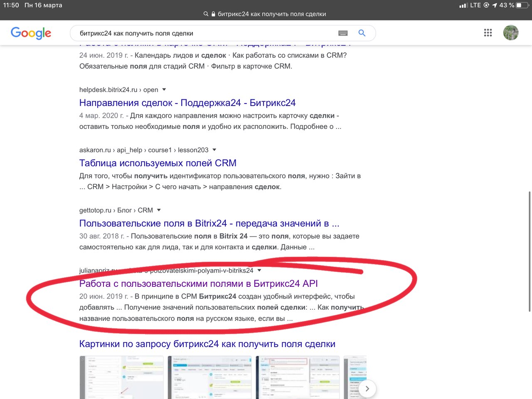Click the snippet dated '20 июн. 2019 г.'
This screenshot has width=532, height=399.
pyautogui.click(x=222, y=308)
